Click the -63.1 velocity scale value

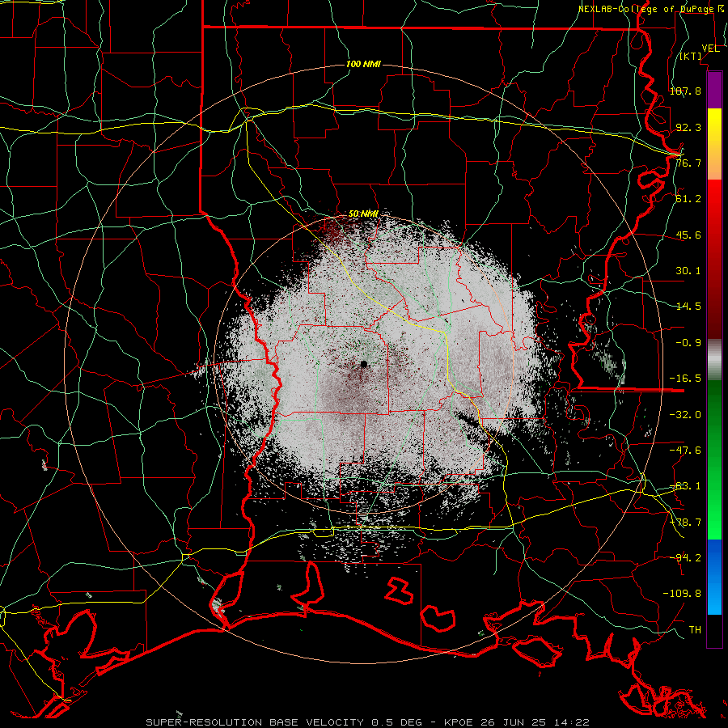685,486
